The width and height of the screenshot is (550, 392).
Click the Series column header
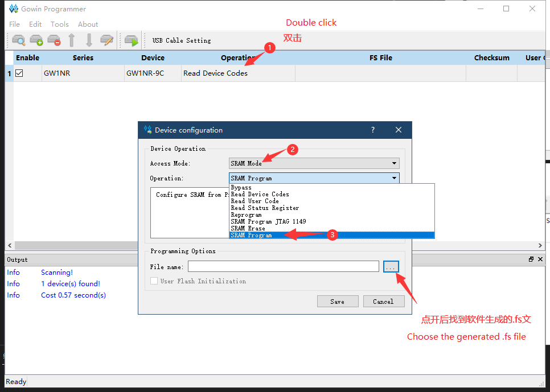pyautogui.click(x=83, y=58)
